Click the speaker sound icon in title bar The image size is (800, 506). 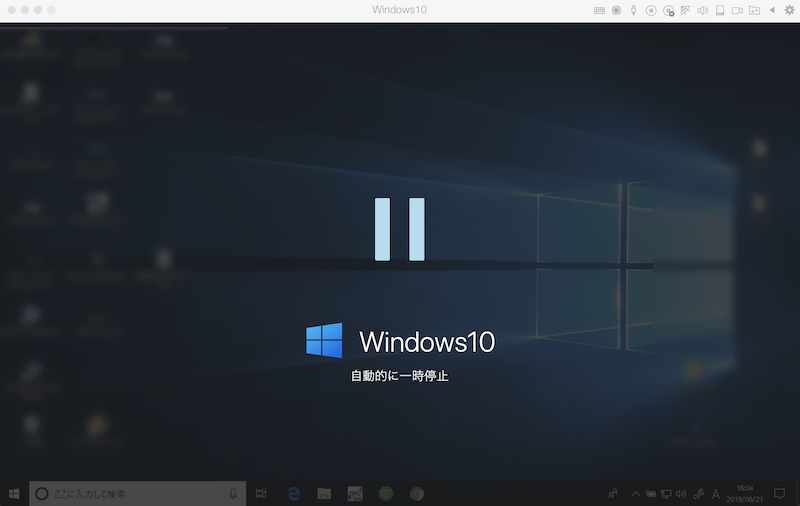point(702,10)
